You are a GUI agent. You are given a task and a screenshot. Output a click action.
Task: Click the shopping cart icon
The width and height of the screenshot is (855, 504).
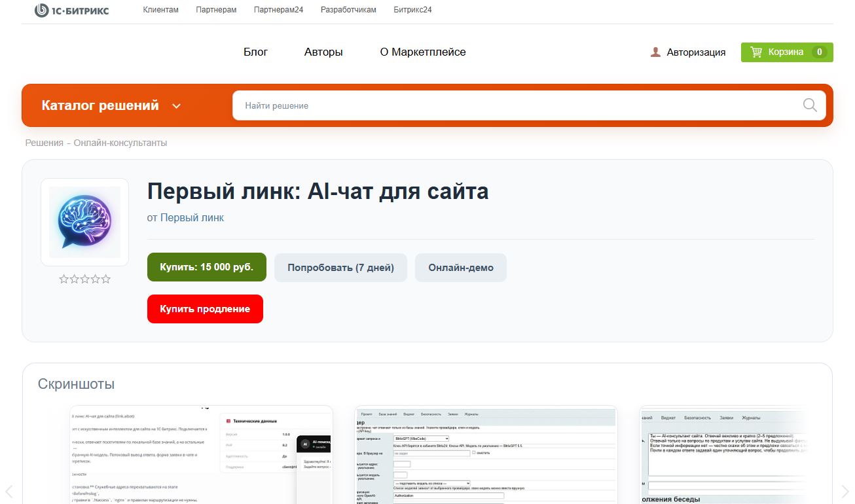coord(756,52)
